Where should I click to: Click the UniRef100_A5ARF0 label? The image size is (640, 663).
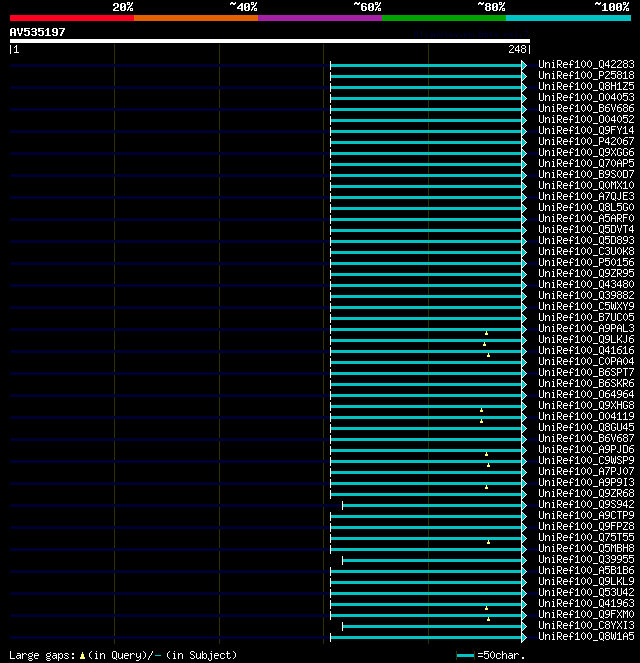[x=586, y=218]
